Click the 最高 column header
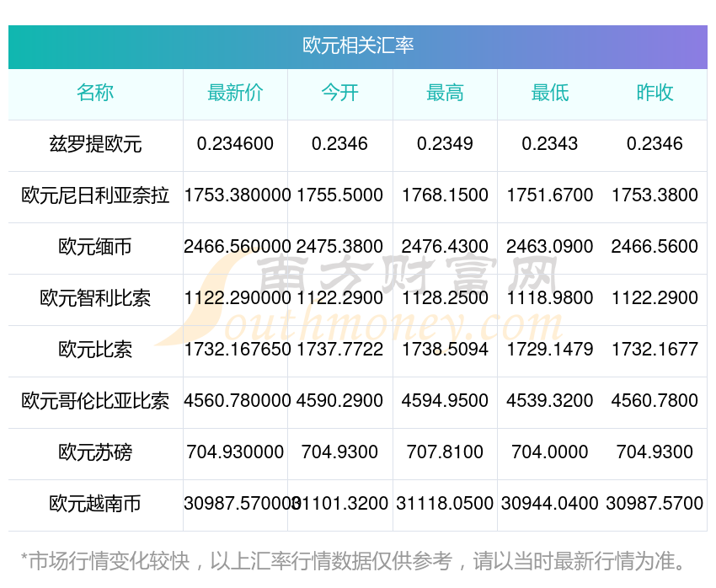 click(445, 93)
